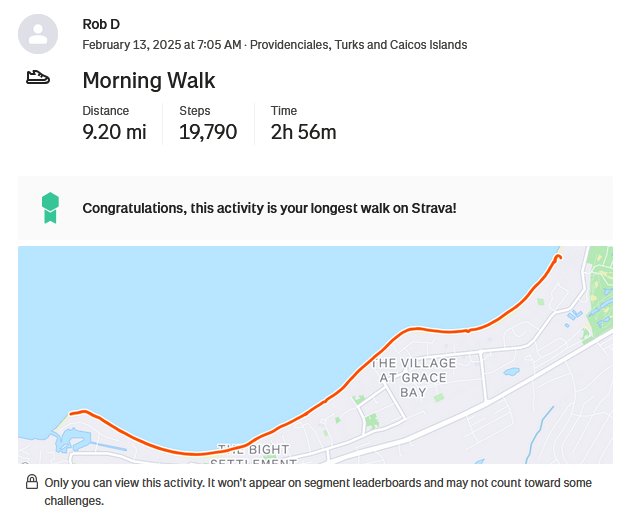
Task: Click the marina inlet near route start
Action: (71, 440)
